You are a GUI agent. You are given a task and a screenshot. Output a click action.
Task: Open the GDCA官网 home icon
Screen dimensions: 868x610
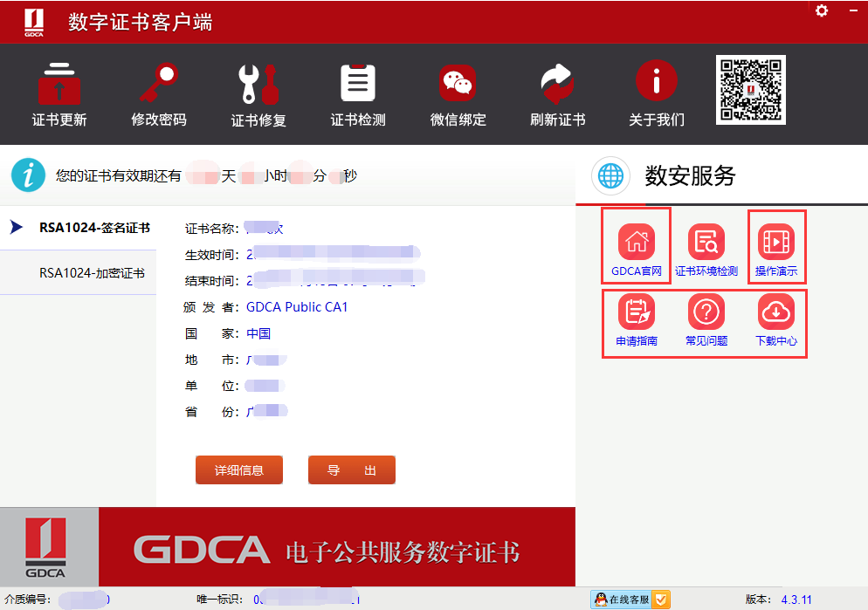pyautogui.click(x=637, y=242)
